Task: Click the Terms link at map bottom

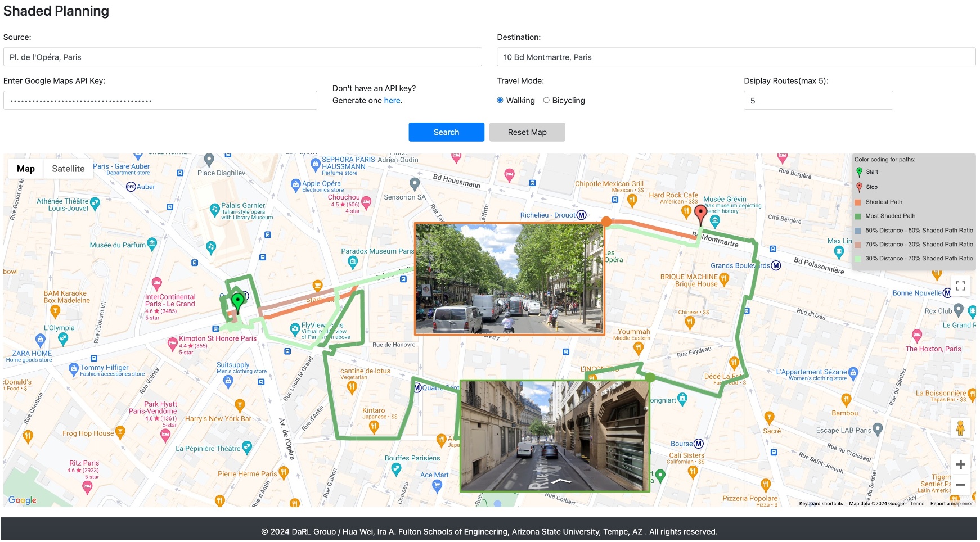Action: (916, 504)
